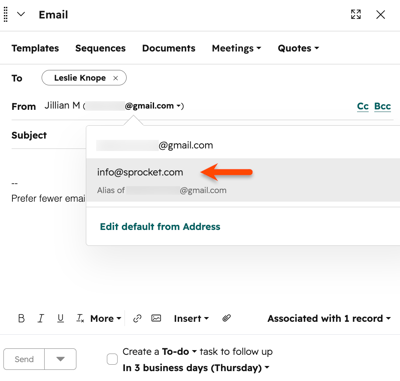
Task: Remove Leslie Knope recipient with the x
Action: click(115, 78)
